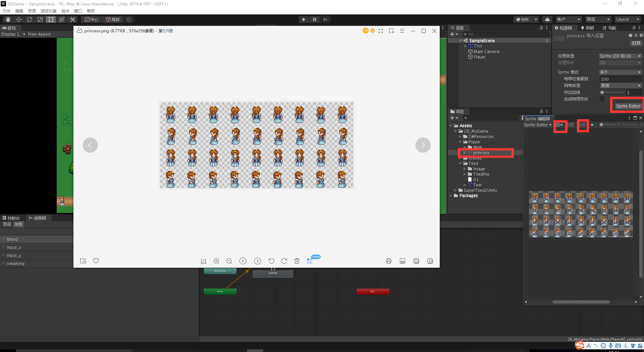Collapse the Assets folder

451,126
